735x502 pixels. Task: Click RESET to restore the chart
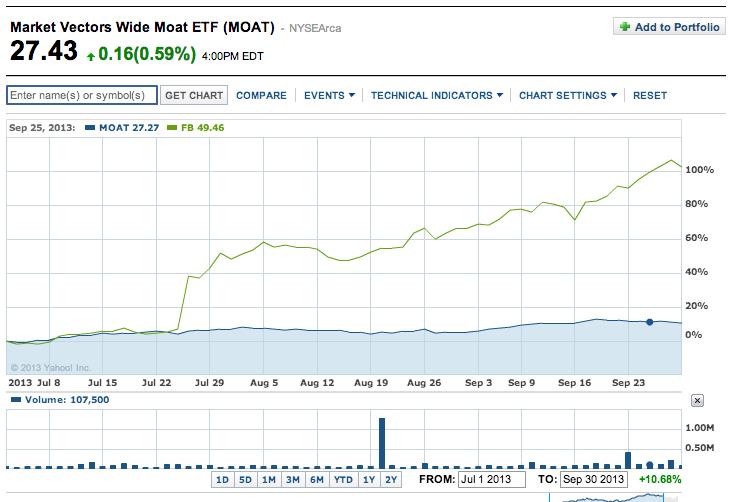(x=650, y=96)
